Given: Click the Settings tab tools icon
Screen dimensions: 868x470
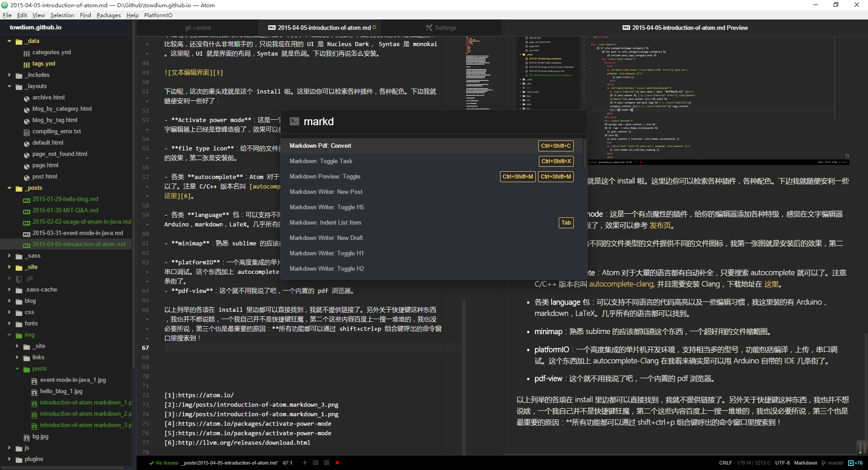Looking at the screenshot, I should [429, 28].
